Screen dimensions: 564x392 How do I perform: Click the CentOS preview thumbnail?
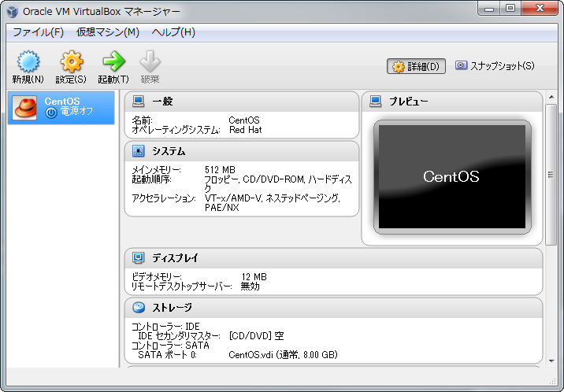(x=452, y=177)
